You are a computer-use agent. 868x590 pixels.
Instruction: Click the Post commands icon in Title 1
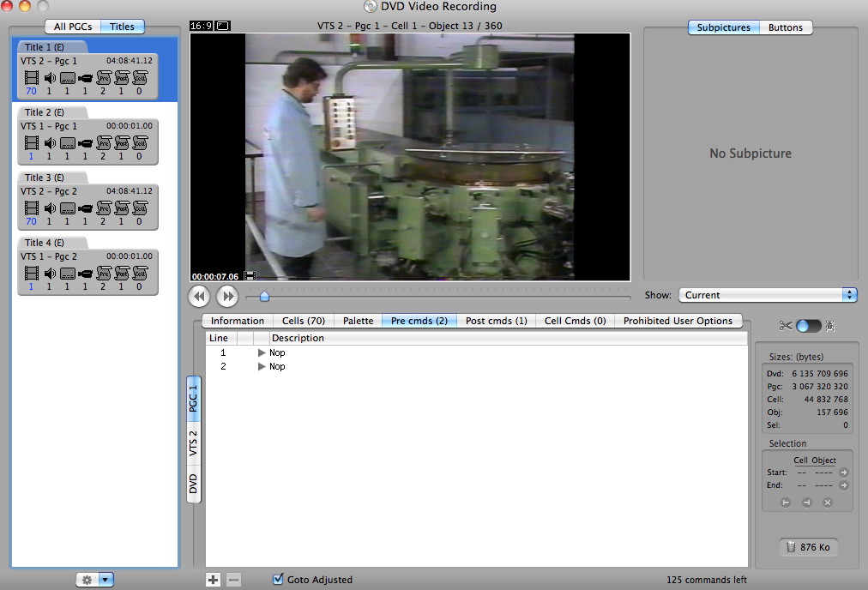122,78
